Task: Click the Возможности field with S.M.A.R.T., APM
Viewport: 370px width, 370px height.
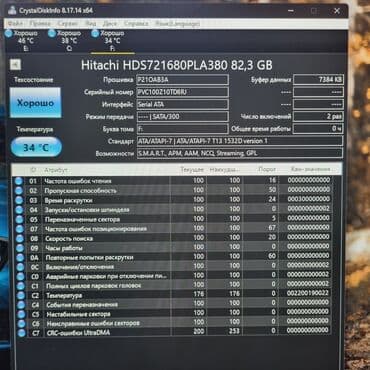Action: [x=240, y=153]
